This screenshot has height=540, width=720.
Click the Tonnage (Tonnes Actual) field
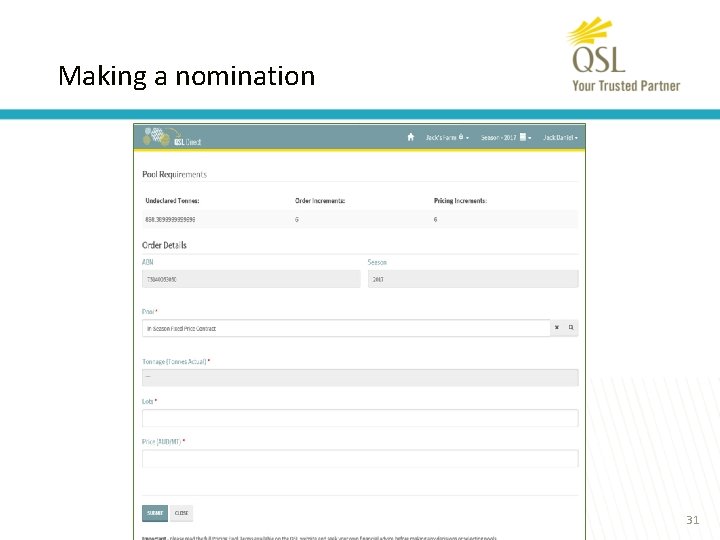(360, 377)
